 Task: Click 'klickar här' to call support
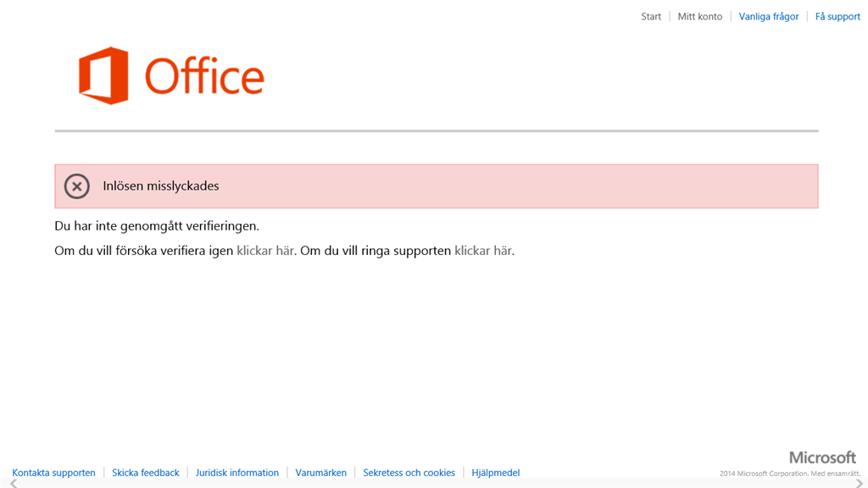click(x=483, y=251)
